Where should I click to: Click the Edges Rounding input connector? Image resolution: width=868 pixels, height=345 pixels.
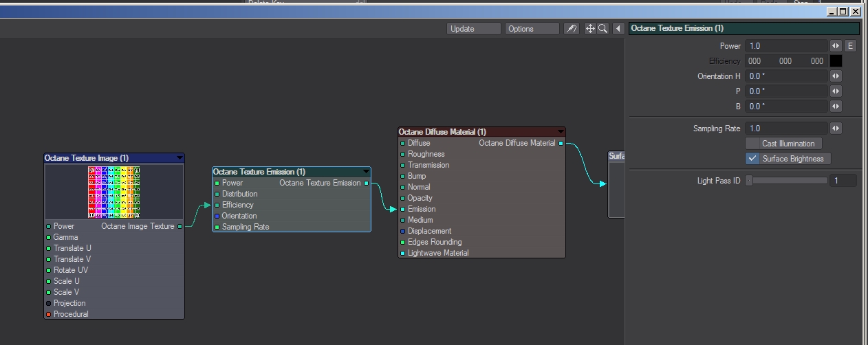point(403,242)
